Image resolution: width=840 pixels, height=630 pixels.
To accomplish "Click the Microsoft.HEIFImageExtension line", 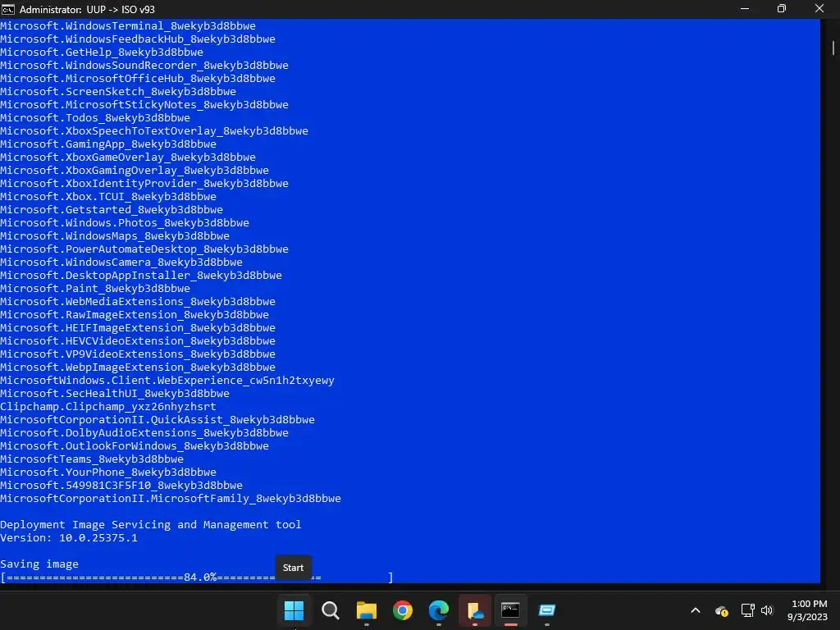I will (x=138, y=328).
